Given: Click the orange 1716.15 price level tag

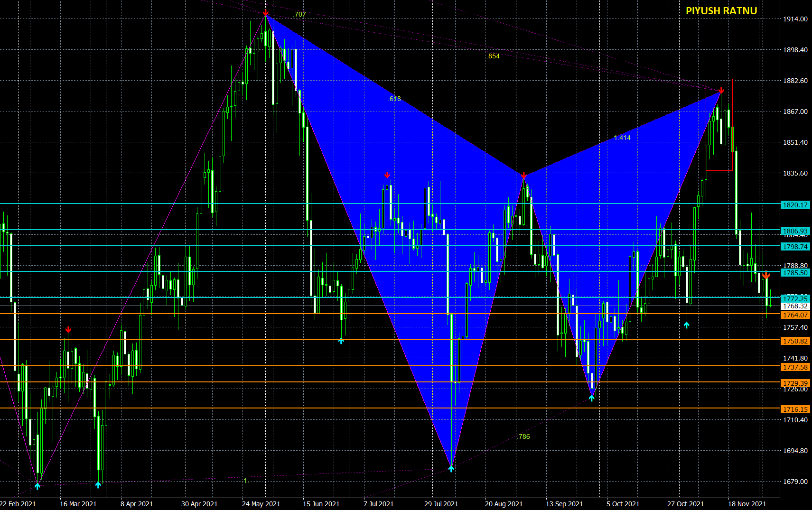Looking at the screenshot, I should pyautogui.click(x=795, y=409).
